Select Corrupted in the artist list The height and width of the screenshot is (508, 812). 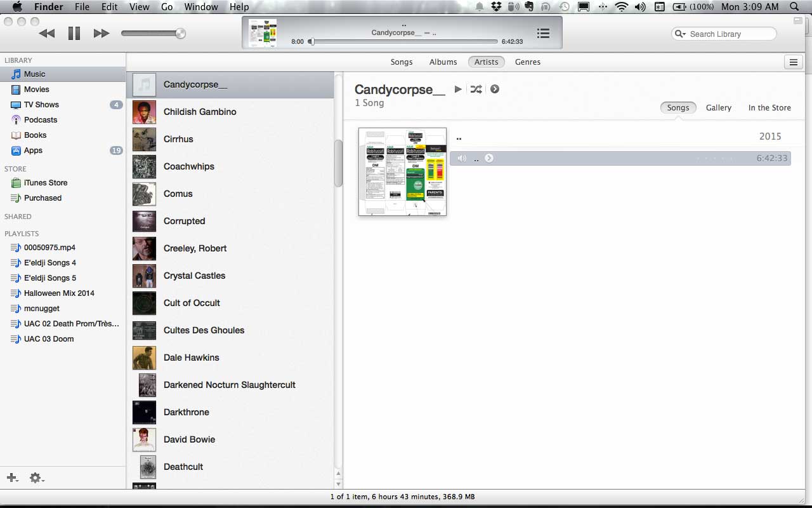click(x=230, y=221)
